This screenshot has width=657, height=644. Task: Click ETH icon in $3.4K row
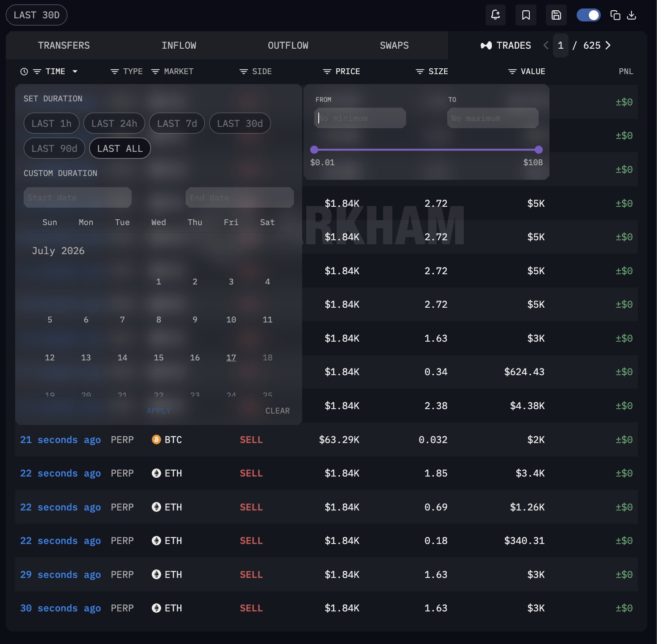click(x=156, y=473)
